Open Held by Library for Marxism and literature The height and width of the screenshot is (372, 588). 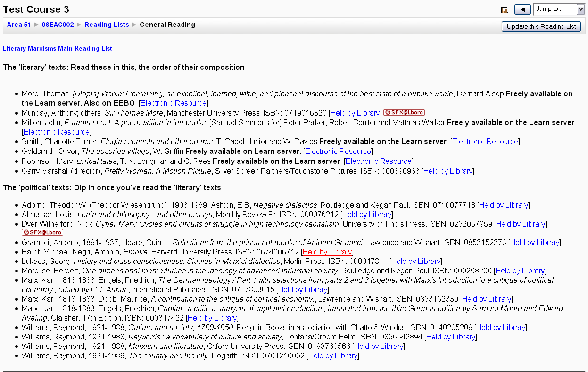pyautogui.click(x=379, y=347)
